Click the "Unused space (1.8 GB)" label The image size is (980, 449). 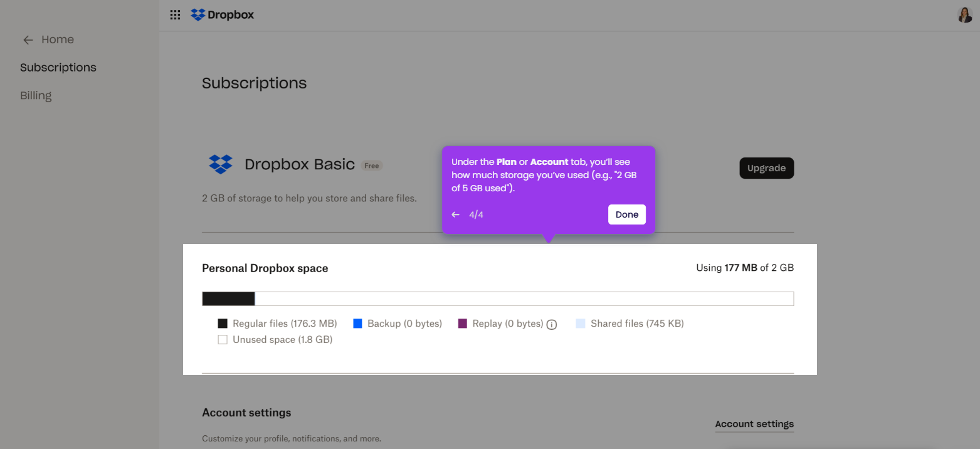click(282, 340)
